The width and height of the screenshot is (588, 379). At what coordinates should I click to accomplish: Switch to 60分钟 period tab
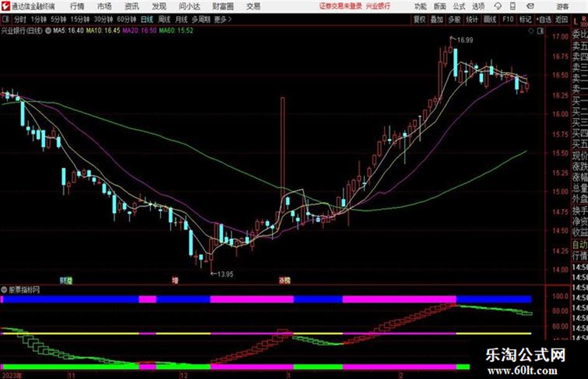coord(126,19)
